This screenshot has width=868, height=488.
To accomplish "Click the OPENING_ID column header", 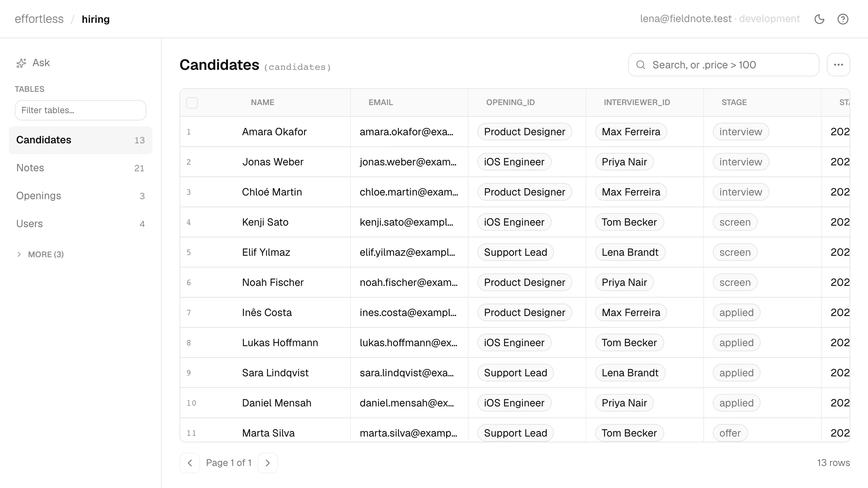I will click(511, 103).
